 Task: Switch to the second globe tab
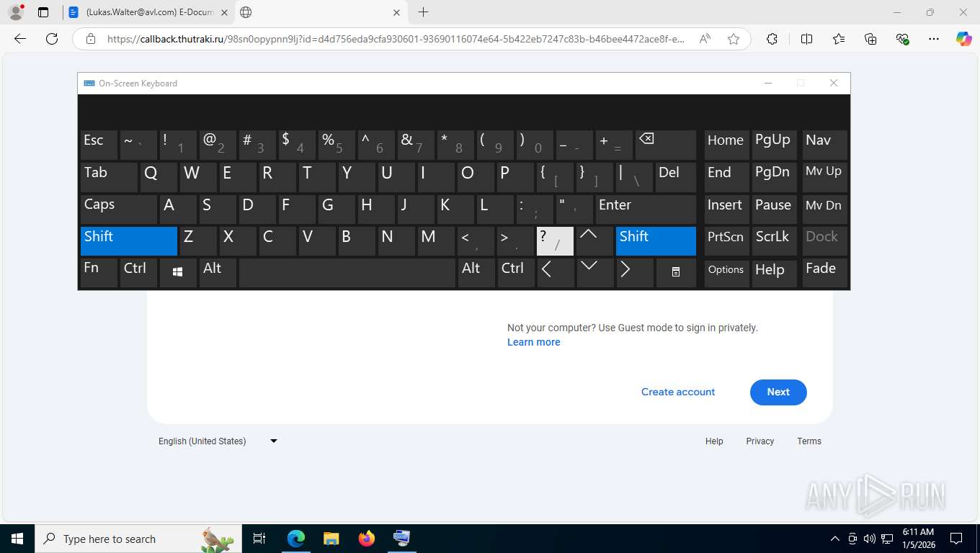pyautogui.click(x=322, y=12)
